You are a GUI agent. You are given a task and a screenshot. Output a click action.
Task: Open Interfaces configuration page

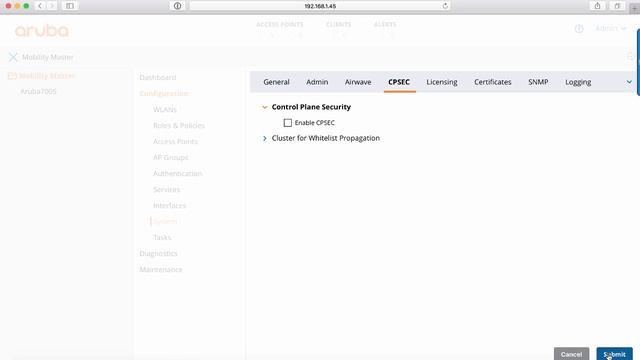click(x=169, y=205)
